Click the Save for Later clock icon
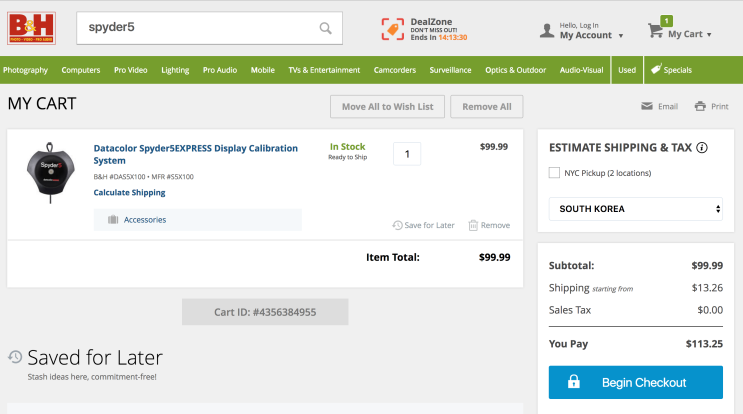This screenshot has height=414, width=743. click(x=397, y=225)
